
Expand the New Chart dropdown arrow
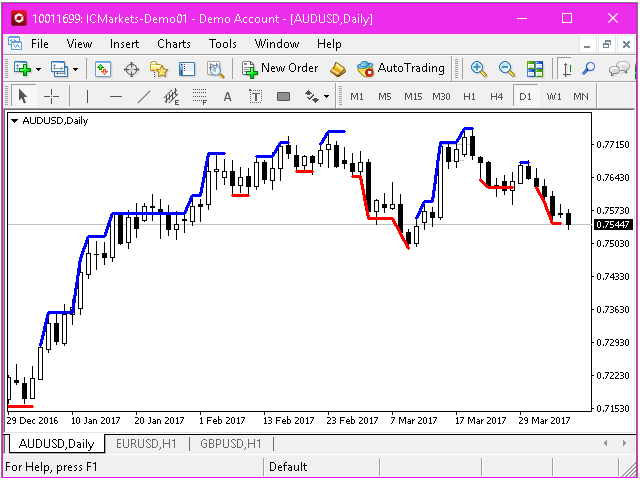(x=38, y=69)
